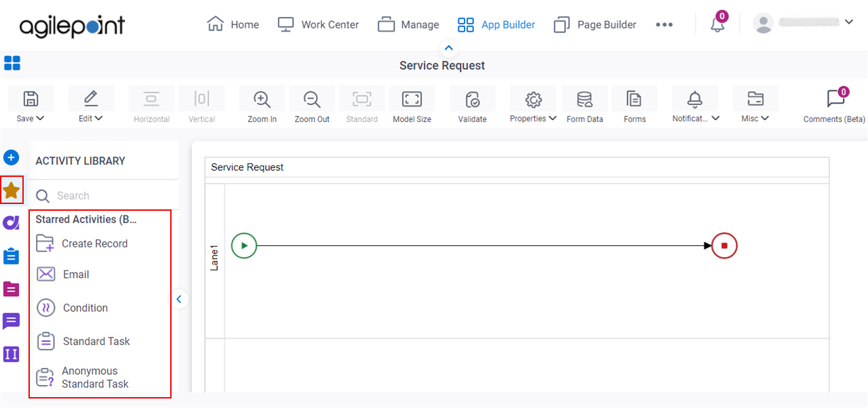
Task: Click the magenta document sidebar icon
Action: point(11,289)
